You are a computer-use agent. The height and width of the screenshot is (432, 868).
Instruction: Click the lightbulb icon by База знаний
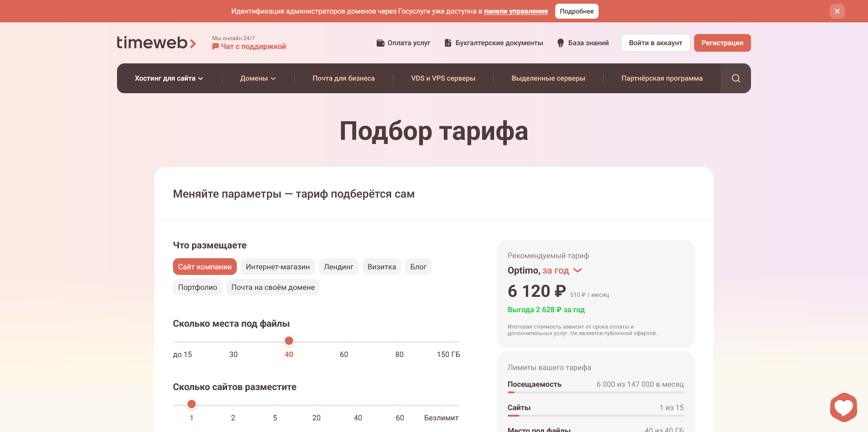tap(561, 43)
